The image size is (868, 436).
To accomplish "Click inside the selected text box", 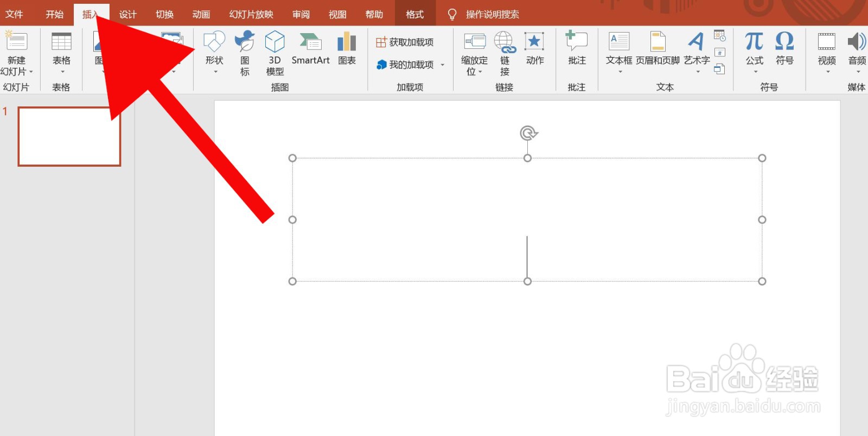I will [x=527, y=220].
